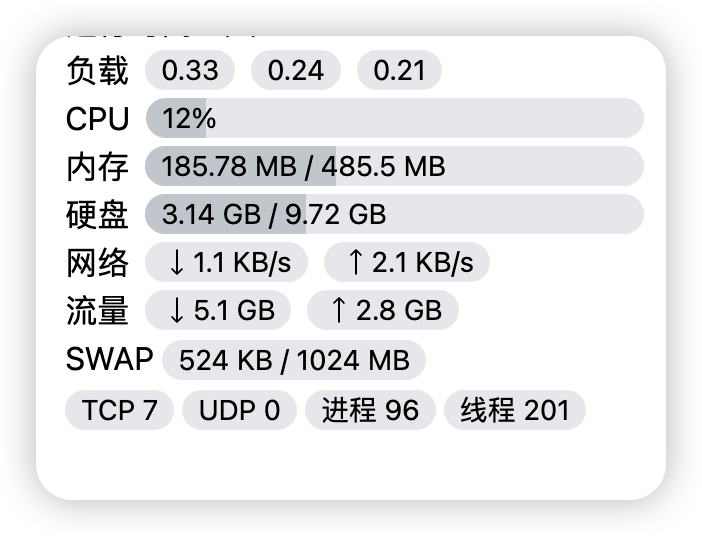Click the 0.33 load average pill
This screenshot has height=536, width=702.
click(x=190, y=70)
